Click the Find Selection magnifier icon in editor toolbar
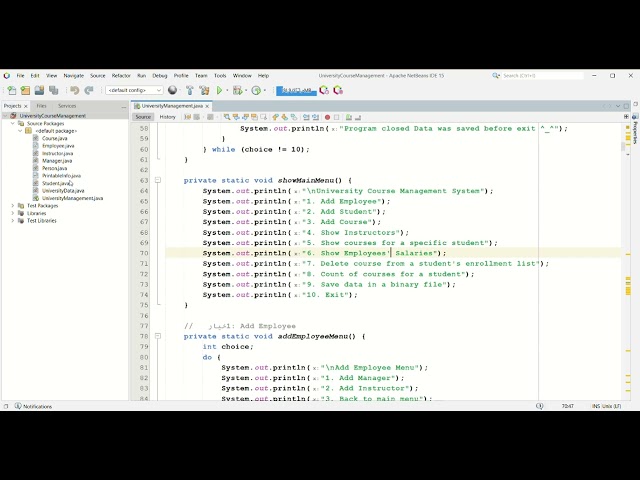The image size is (640, 480). 227,117
